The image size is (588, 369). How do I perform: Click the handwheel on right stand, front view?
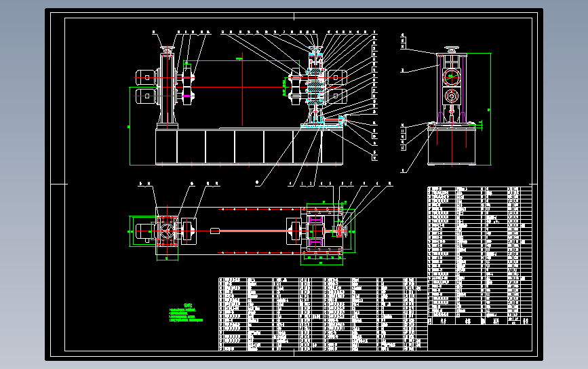coord(315,49)
